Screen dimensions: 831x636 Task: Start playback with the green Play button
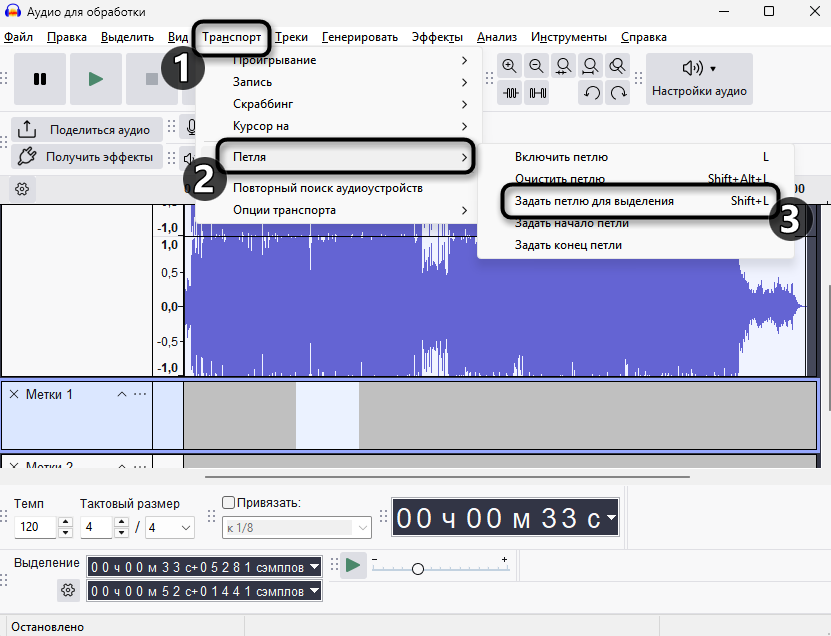[96, 79]
